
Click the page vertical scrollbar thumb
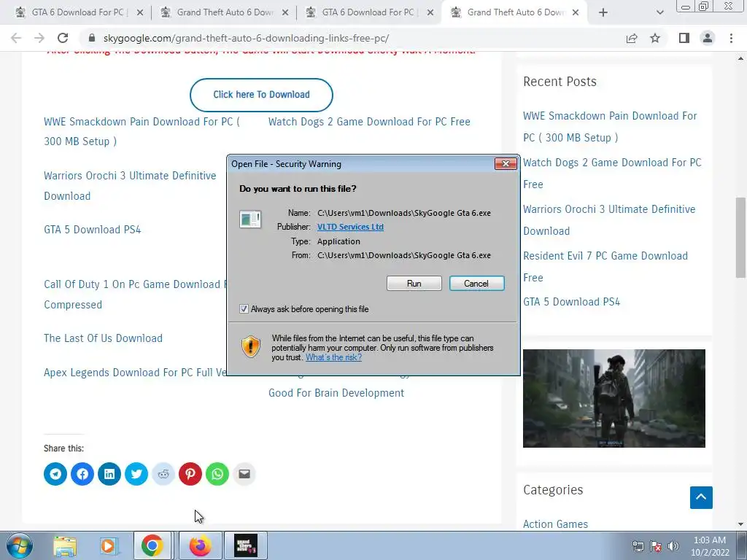[740, 237]
